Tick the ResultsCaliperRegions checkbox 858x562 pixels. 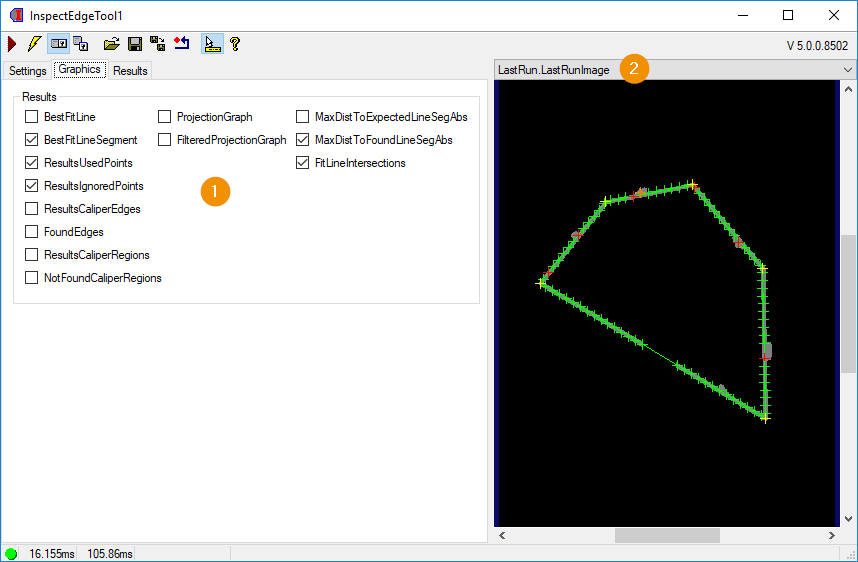32,254
